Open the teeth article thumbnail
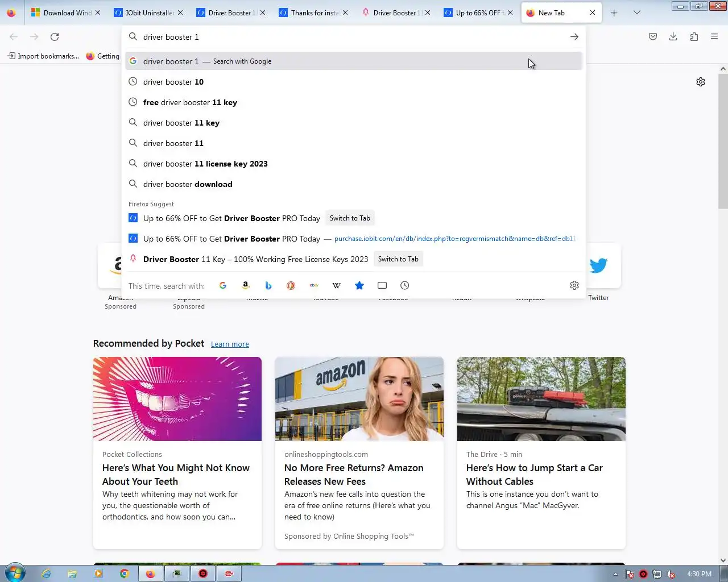Screen dimensions: 728x582 pos(177,399)
